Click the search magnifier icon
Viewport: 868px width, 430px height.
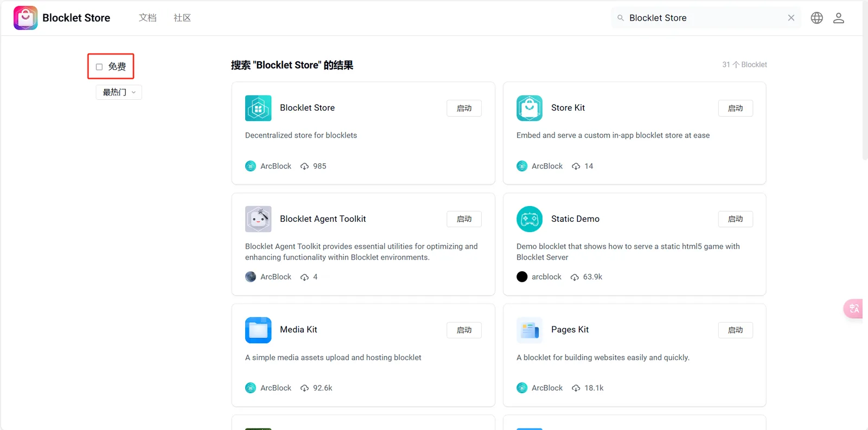621,18
